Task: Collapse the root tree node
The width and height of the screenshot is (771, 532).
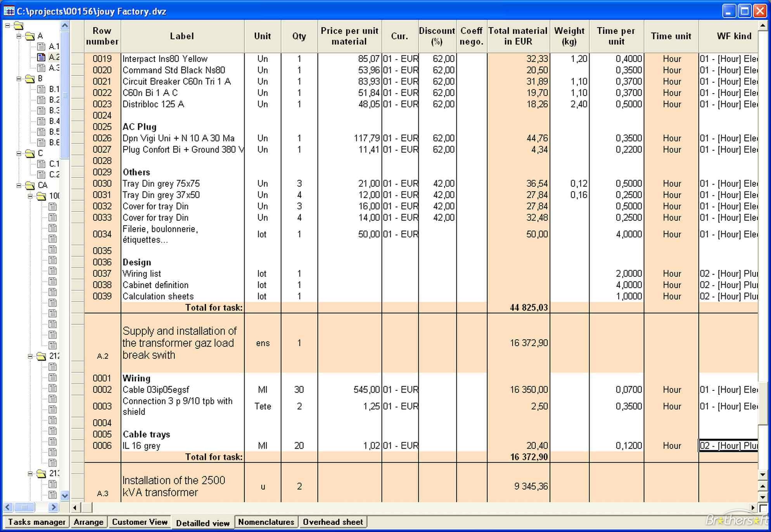Action: click(7, 26)
